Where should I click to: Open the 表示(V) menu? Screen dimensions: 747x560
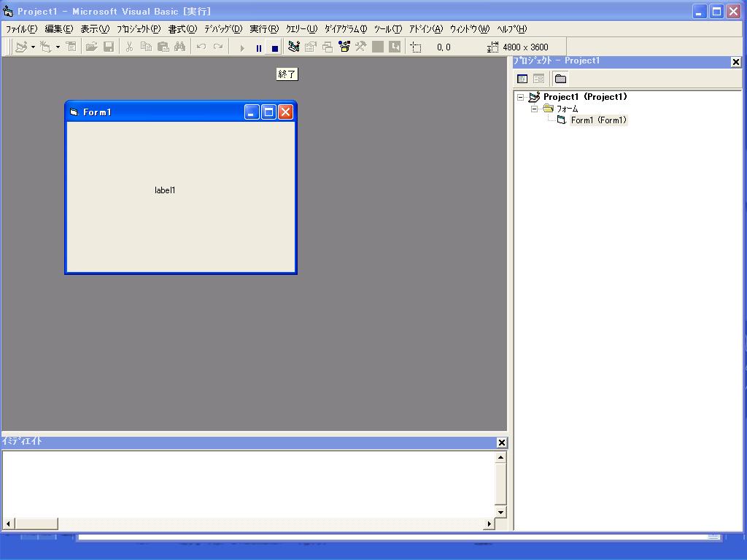(x=95, y=29)
